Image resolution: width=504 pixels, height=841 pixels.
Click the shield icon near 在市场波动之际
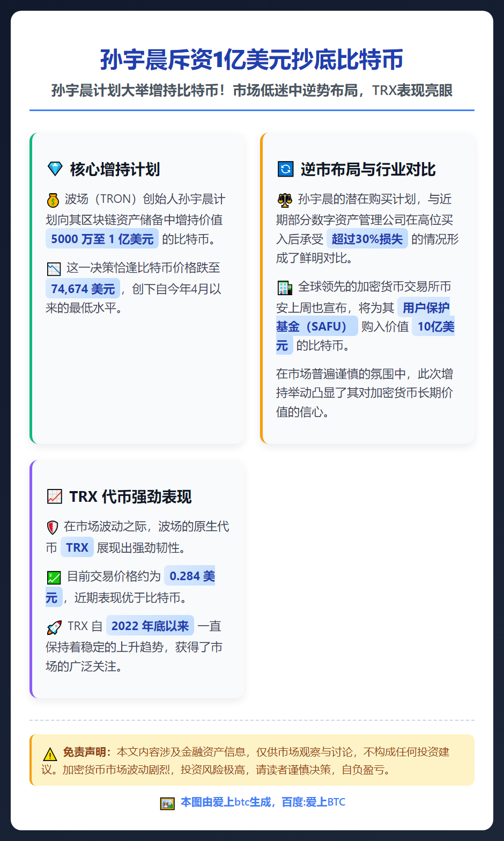[52, 528]
